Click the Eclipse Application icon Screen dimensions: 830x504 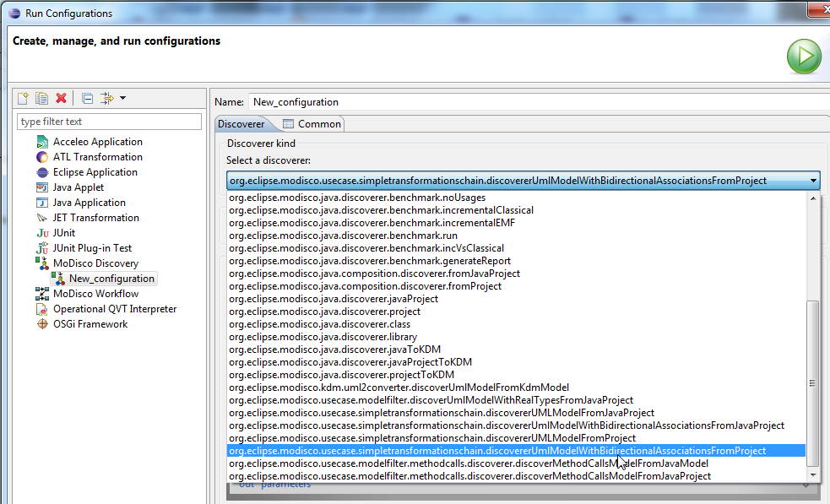(42, 172)
